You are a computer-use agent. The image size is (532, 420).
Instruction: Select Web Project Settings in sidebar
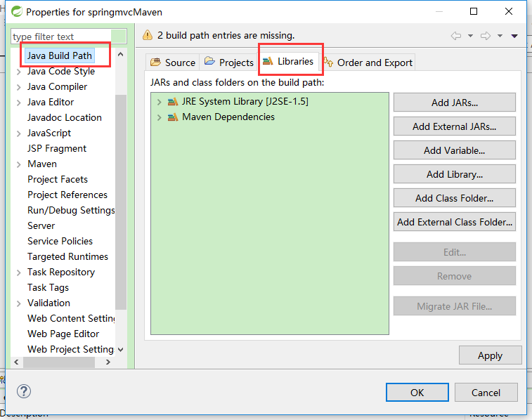click(x=71, y=349)
